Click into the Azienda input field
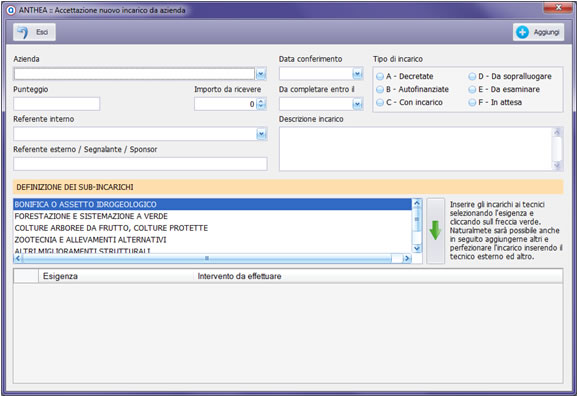 tap(134, 74)
